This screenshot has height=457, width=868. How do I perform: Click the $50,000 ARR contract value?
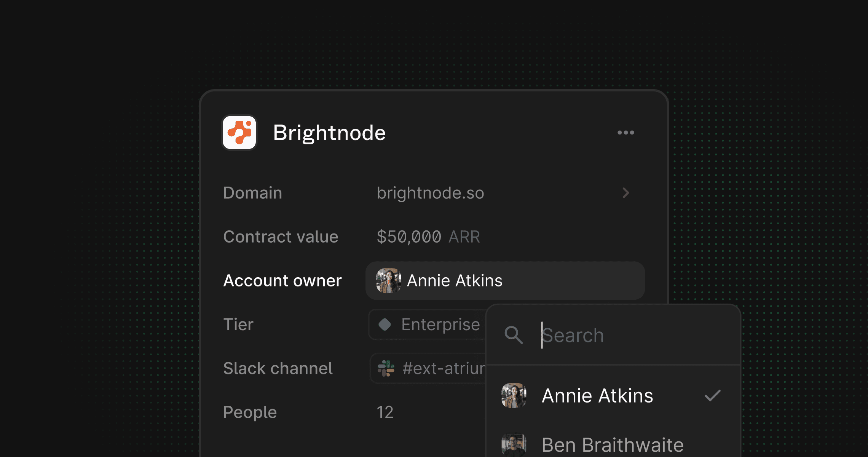tap(428, 236)
